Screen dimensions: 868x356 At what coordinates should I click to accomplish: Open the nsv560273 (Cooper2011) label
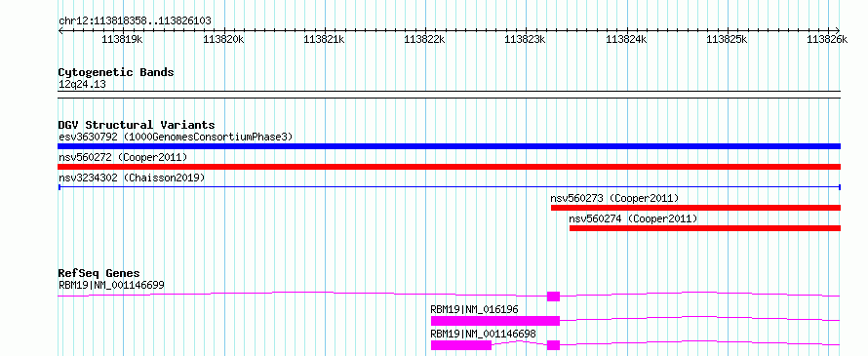(x=614, y=198)
